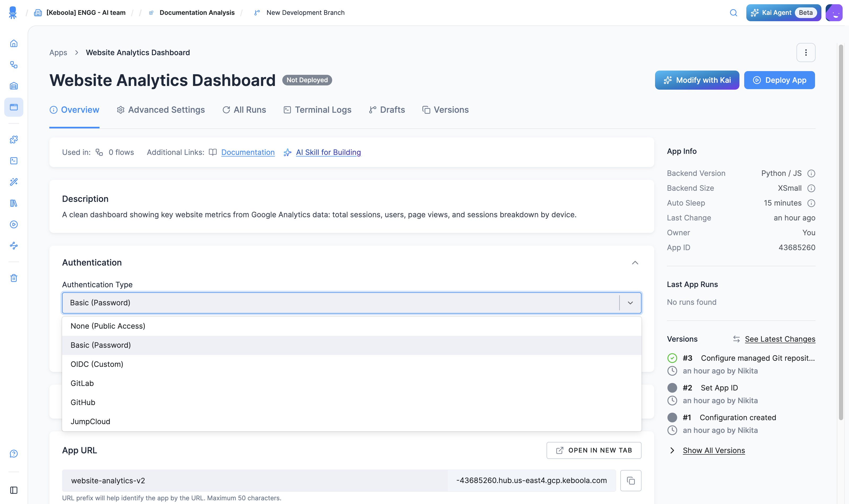Viewport: 849px width, 504px height.
Task: Choose GitHub authentication option
Action: click(352, 402)
